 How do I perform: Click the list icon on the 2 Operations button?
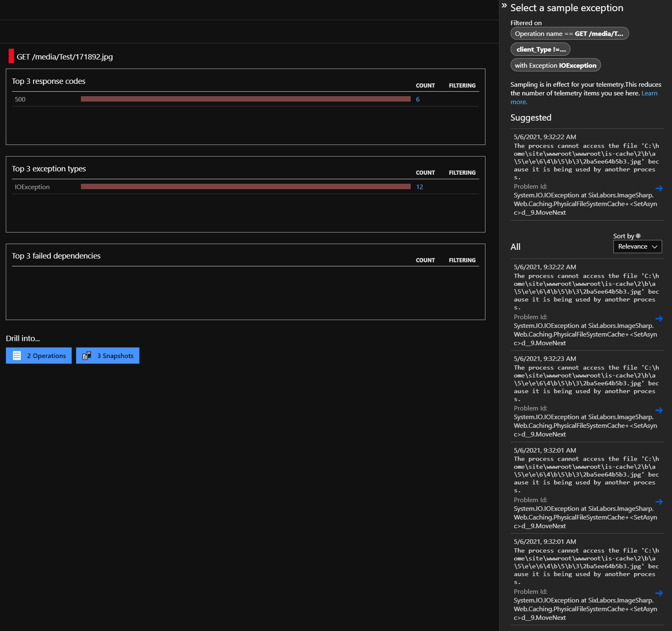click(17, 355)
